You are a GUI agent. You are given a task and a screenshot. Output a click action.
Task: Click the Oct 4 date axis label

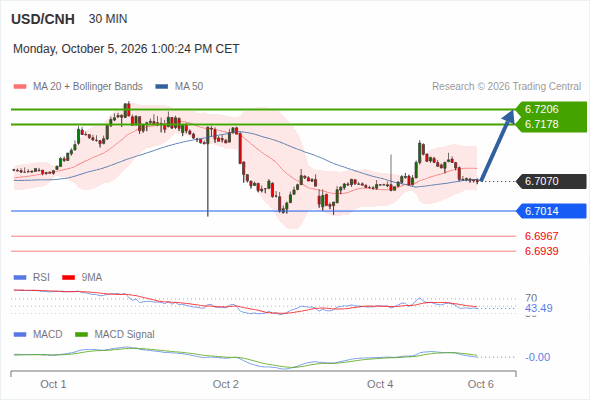coord(380,384)
